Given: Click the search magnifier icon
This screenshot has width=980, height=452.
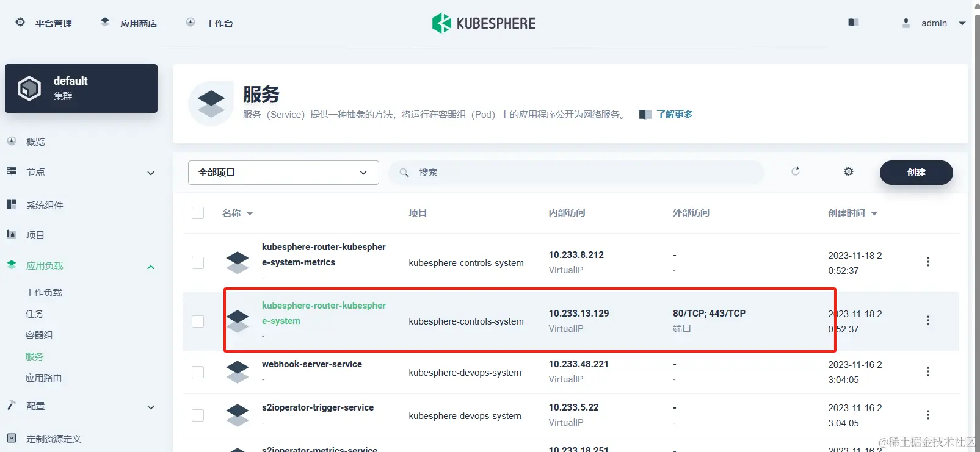Looking at the screenshot, I should pyautogui.click(x=404, y=173).
